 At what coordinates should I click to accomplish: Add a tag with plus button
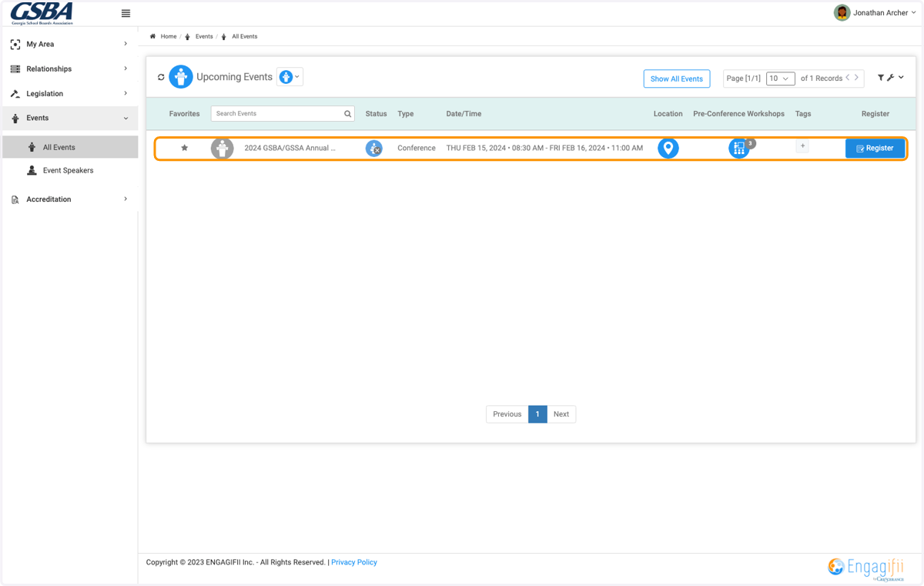[802, 146]
